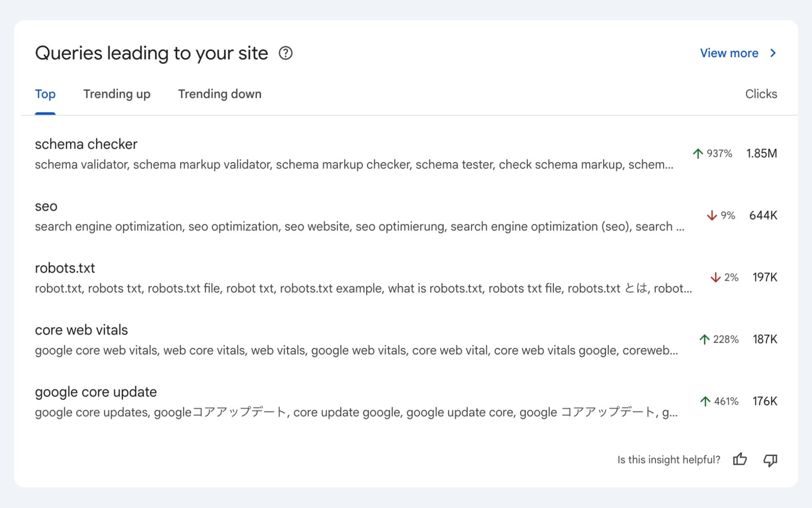Click the red arrow beside robots.txt's 2% decline
The width and height of the screenshot is (812, 508).
(716, 277)
